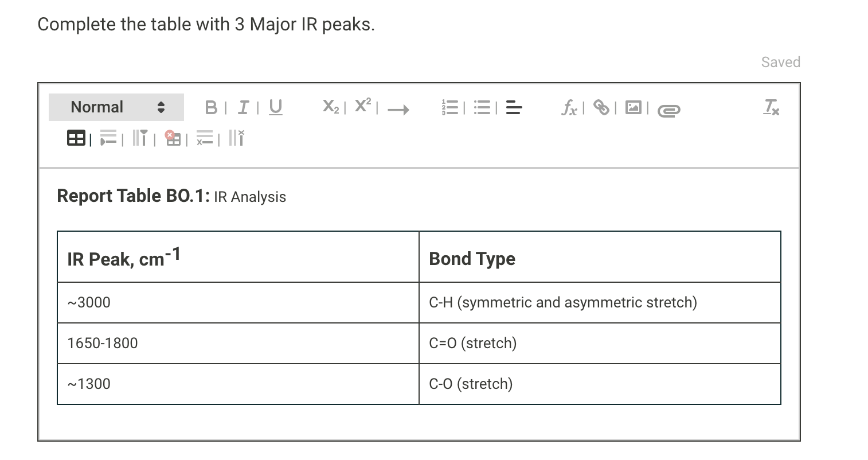
Task: Delete the entire table
Action: [x=174, y=138]
